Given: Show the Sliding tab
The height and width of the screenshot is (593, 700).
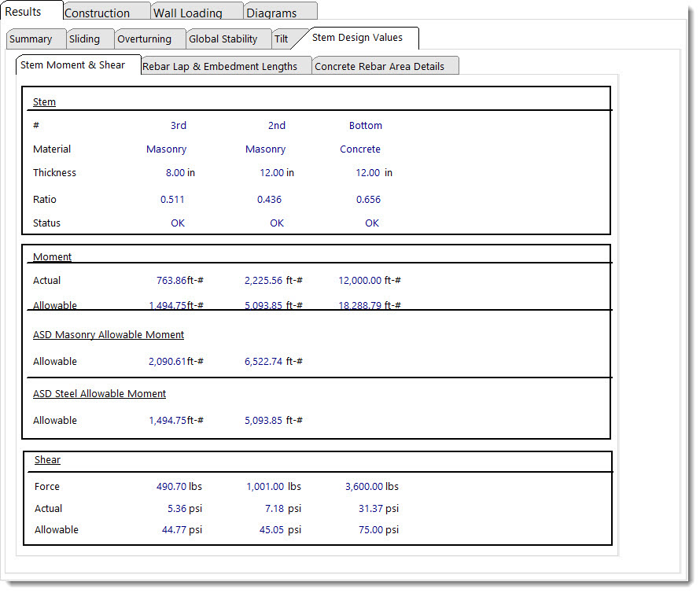Looking at the screenshot, I should pos(84,39).
